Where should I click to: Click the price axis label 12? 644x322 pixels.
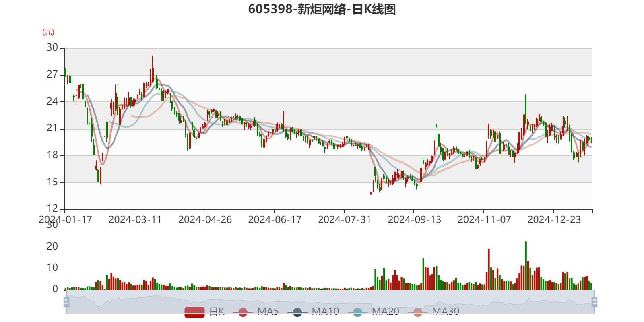coord(52,208)
